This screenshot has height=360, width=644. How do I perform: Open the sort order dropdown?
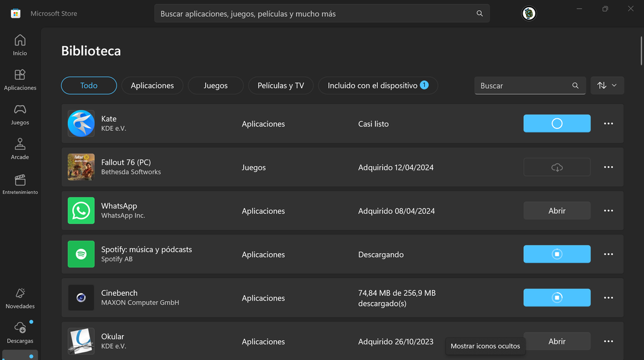(x=607, y=85)
